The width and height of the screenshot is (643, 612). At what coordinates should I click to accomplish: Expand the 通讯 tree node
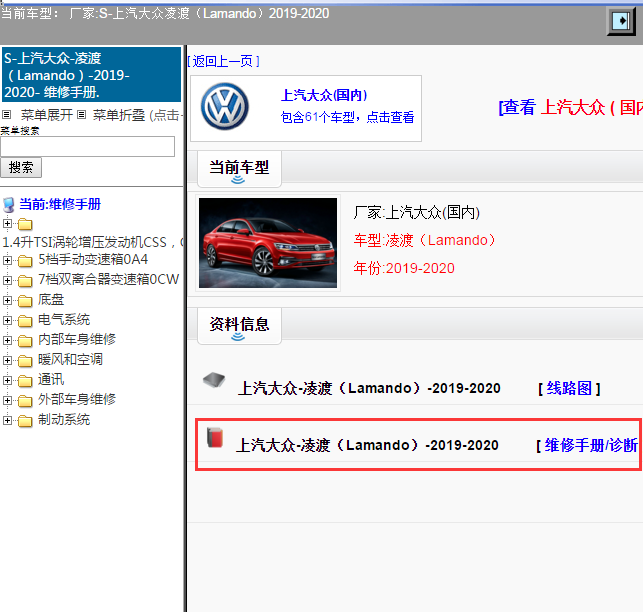7,380
